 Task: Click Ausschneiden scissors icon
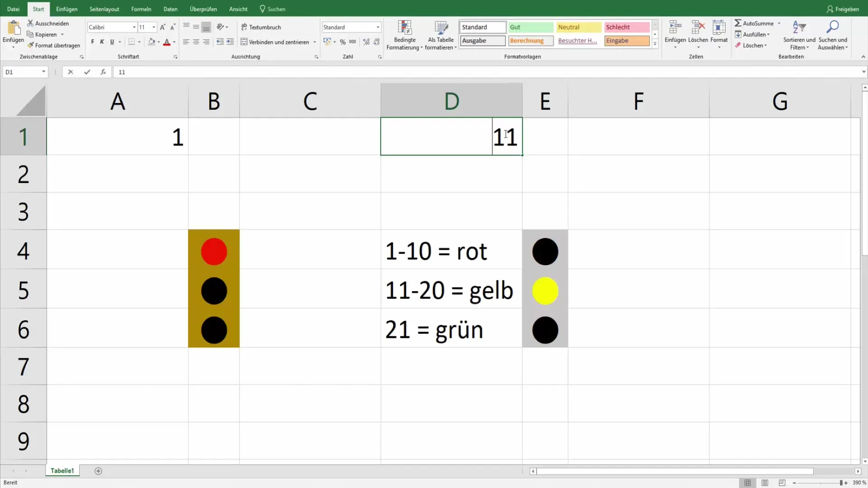[x=30, y=23]
